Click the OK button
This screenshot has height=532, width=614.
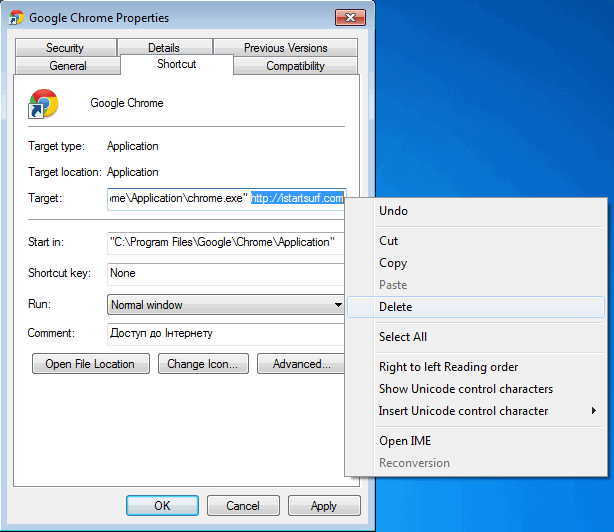point(162,505)
